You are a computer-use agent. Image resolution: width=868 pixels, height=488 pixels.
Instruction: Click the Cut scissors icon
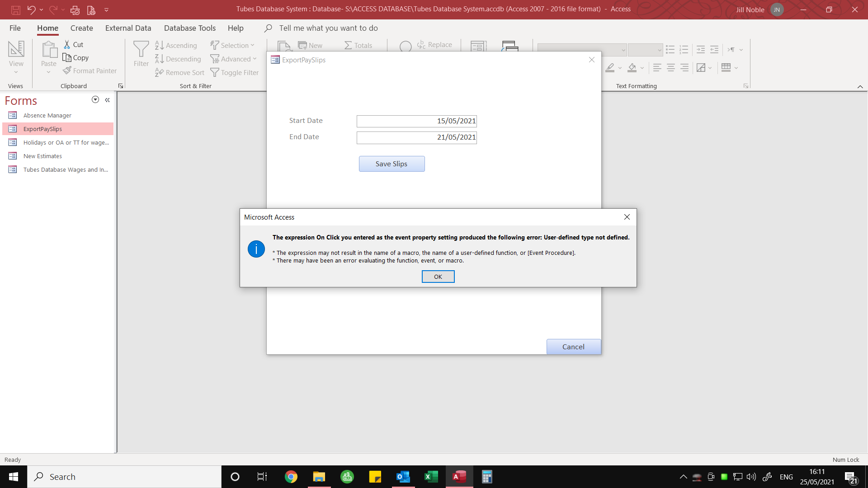point(67,44)
